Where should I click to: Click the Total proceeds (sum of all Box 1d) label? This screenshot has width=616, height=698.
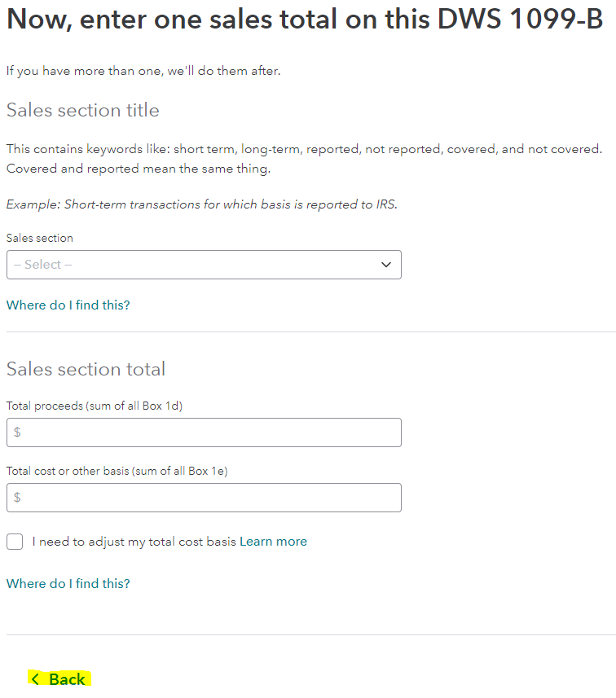click(95, 406)
